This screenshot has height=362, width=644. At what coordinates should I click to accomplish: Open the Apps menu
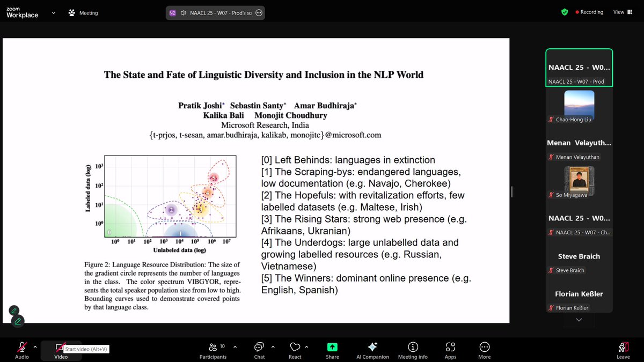click(450, 350)
